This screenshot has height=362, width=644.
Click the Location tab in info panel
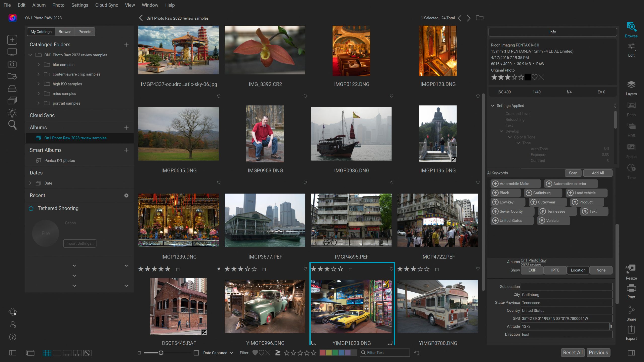point(578,270)
